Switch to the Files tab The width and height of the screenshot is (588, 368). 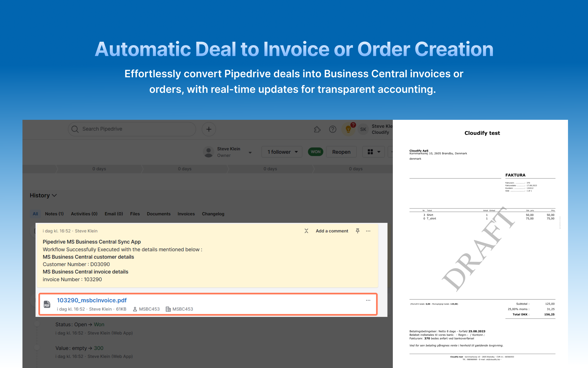(135, 214)
